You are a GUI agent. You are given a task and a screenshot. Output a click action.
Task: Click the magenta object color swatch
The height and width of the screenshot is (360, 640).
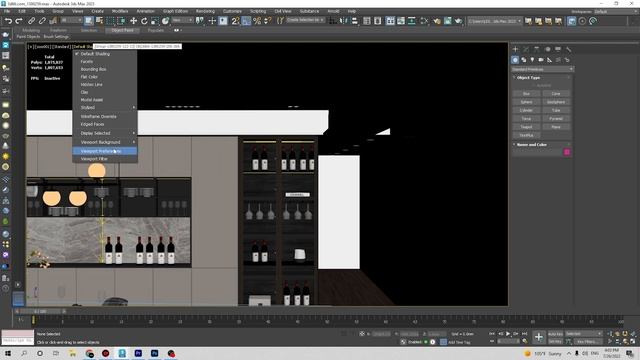tap(567, 152)
